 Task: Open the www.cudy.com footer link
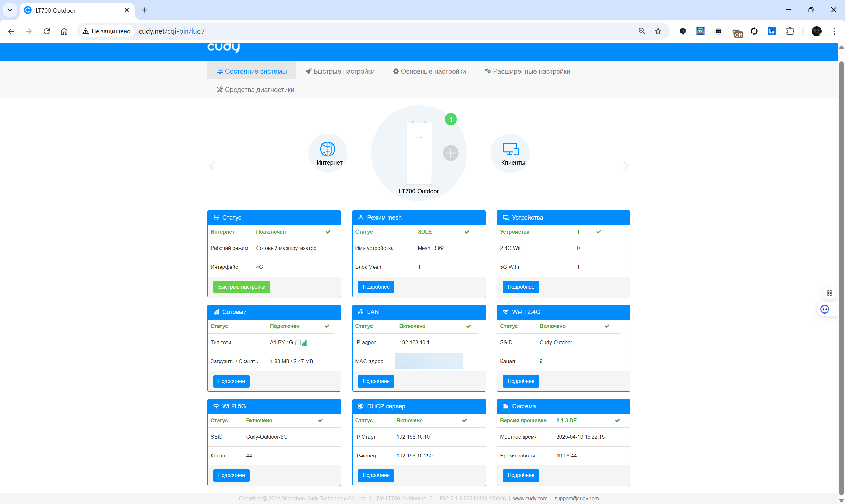pyautogui.click(x=530, y=498)
